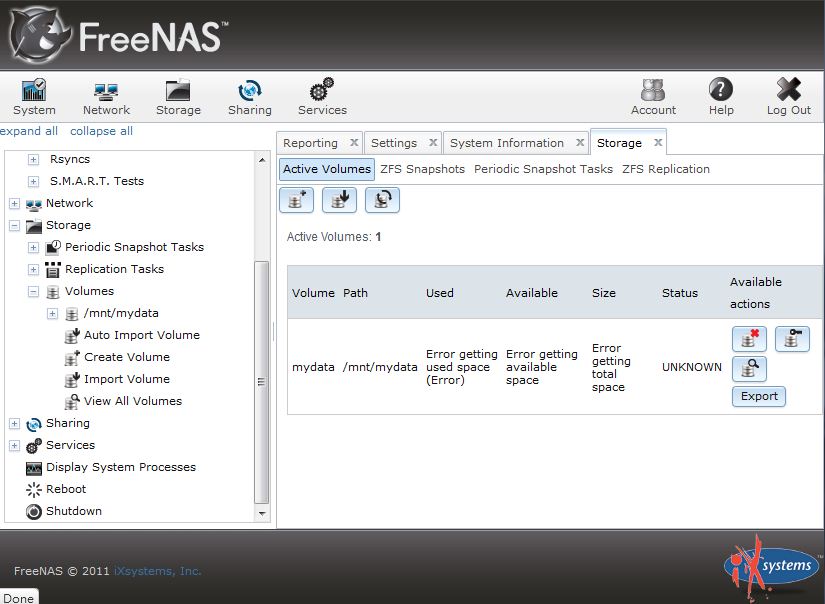Click the Log Out icon

pyautogui.click(x=788, y=98)
